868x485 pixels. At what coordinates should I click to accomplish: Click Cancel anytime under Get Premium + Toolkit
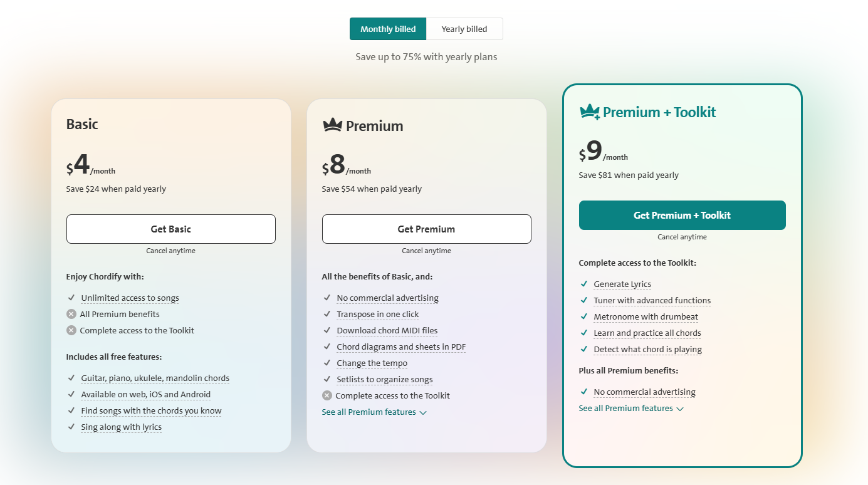(682, 237)
